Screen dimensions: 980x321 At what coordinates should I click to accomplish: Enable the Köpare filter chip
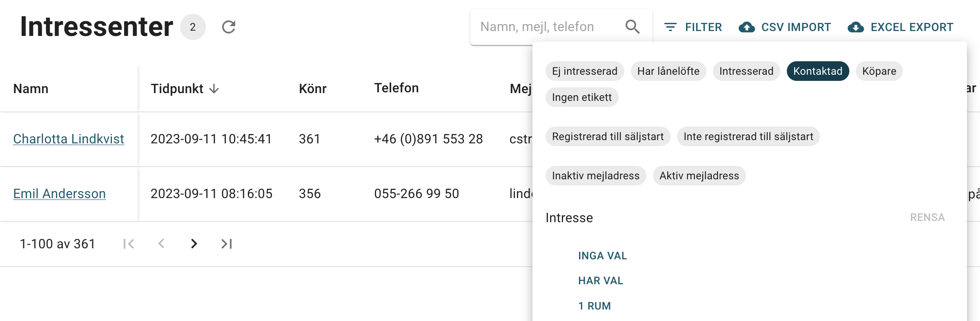(x=878, y=71)
